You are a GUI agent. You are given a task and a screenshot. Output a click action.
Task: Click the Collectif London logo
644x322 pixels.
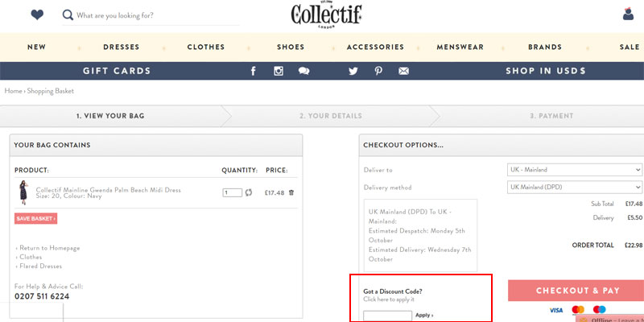(327, 15)
